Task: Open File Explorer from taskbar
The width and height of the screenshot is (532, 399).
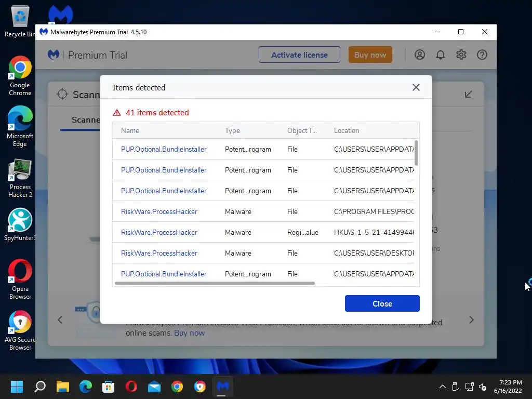Action: [x=63, y=386]
